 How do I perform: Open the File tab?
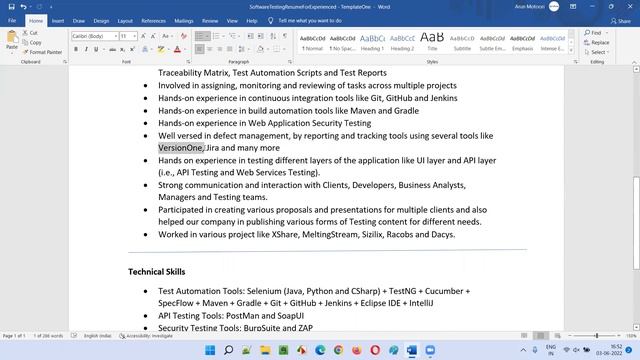[x=12, y=20]
